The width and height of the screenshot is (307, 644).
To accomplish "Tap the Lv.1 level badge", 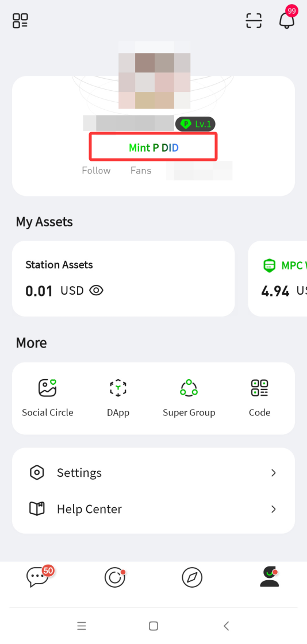I will coord(195,124).
